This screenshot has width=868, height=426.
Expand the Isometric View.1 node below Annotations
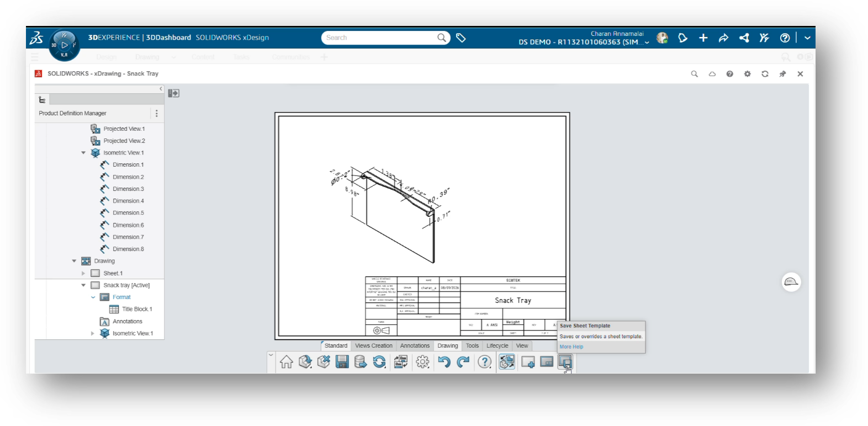tap(93, 333)
